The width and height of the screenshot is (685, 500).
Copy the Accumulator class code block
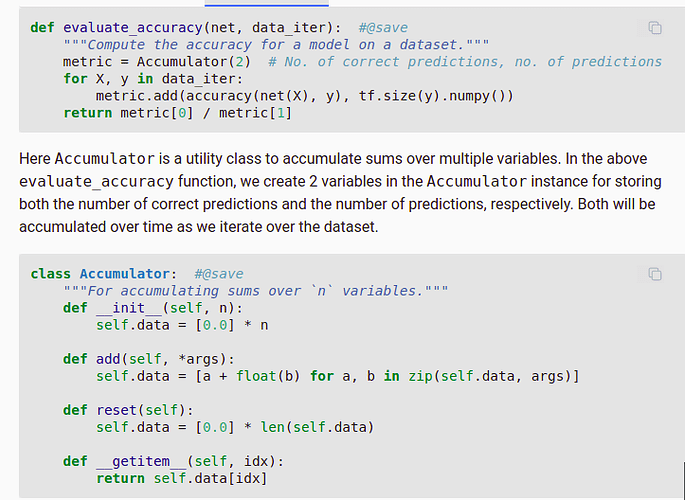coord(654,274)
